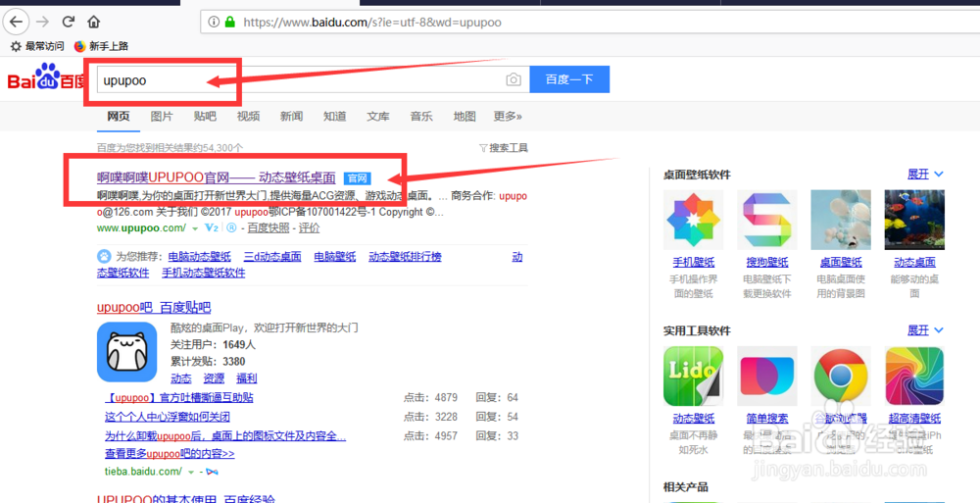This screenshot has height=503, width=980.
Task: Switch to the 贴吧 tab
Action: (205, 117)
